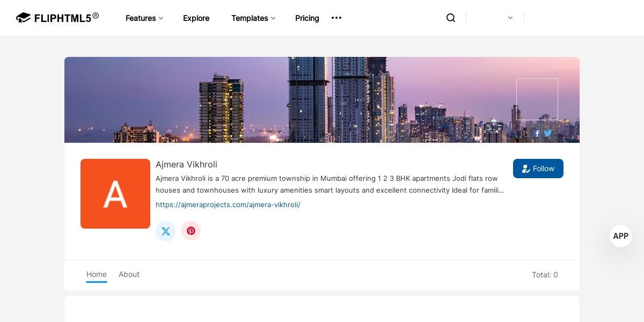Expand the Features dropdown menu
The height and width of the screenshot is (322, 644).
(x=144, y=18)
